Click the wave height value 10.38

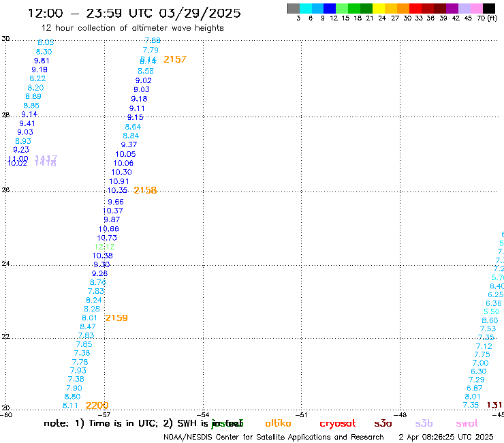coord(103,256)
